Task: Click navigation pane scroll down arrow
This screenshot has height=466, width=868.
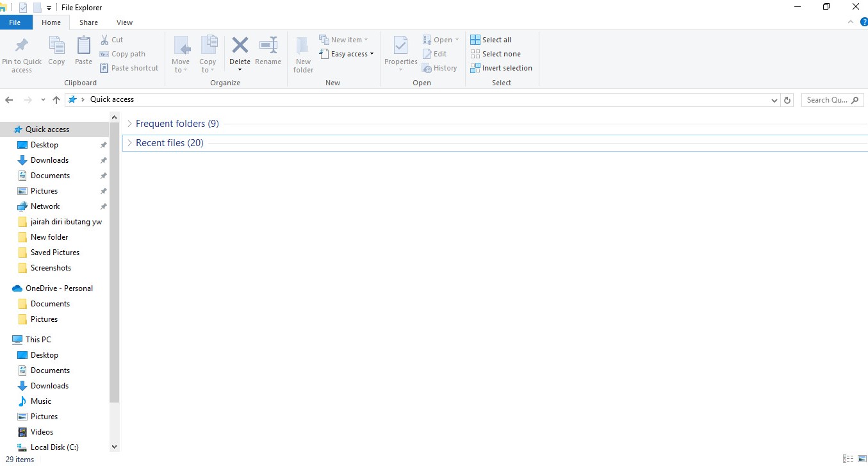Action: 114,447
